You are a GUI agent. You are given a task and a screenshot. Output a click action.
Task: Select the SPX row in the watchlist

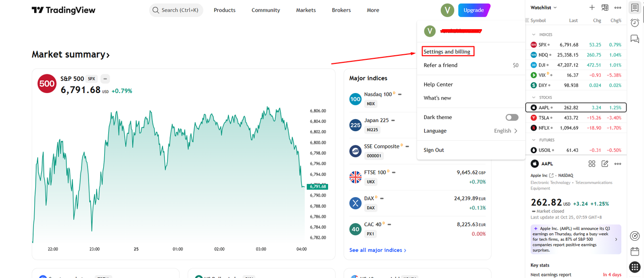tap(576, 45)
